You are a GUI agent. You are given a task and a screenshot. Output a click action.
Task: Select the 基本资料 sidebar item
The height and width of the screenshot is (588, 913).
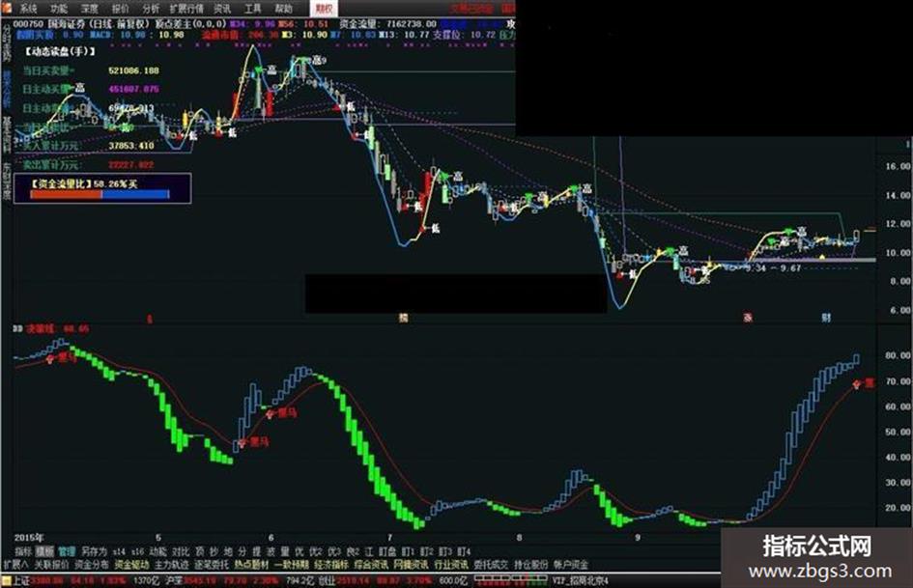click(x=7, y=134)
